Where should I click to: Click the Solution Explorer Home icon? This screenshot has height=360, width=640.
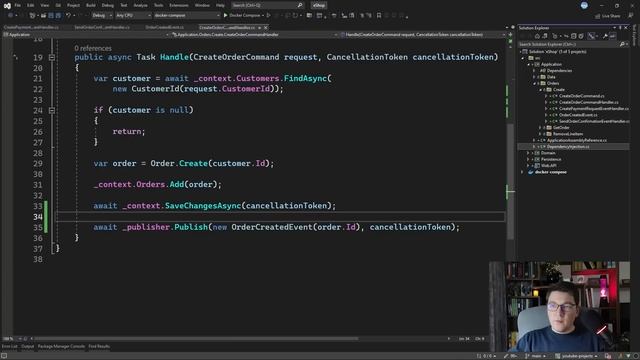click(x=537, y=36)
